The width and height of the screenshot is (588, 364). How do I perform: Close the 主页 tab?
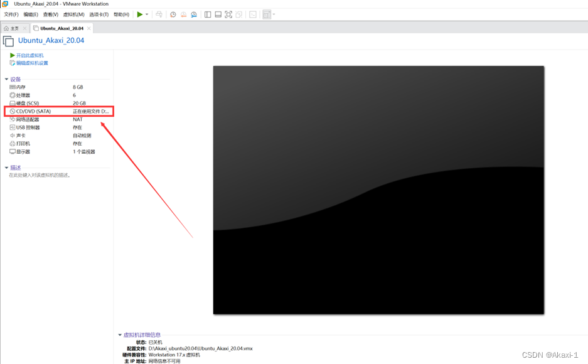tap(24, 28)
